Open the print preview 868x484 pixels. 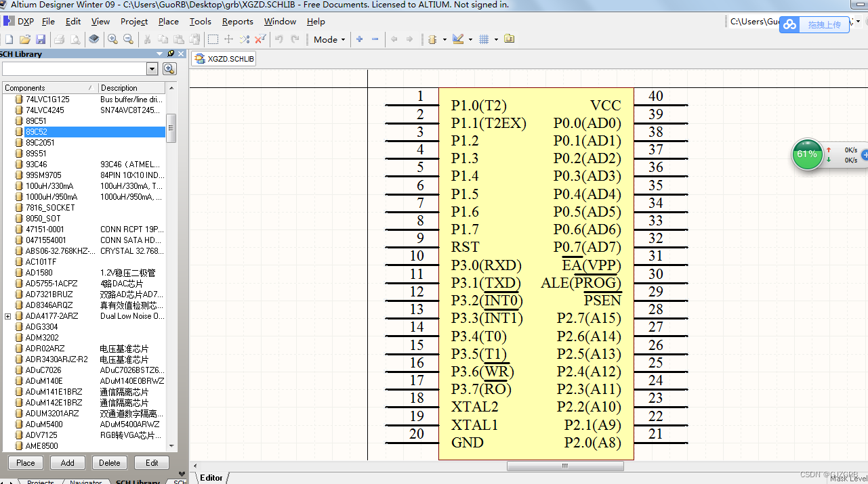point(75,39)
